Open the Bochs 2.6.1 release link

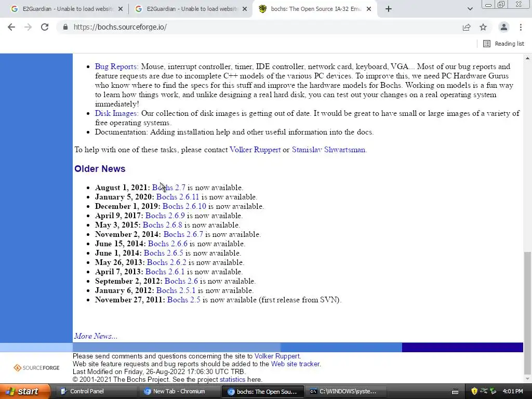pyautogui.click(x=165, y=272)
